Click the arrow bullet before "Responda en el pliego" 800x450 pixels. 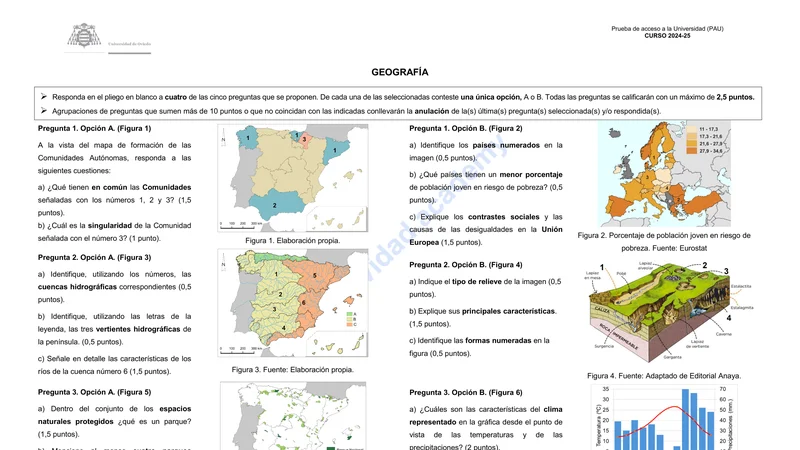point(44,97)
